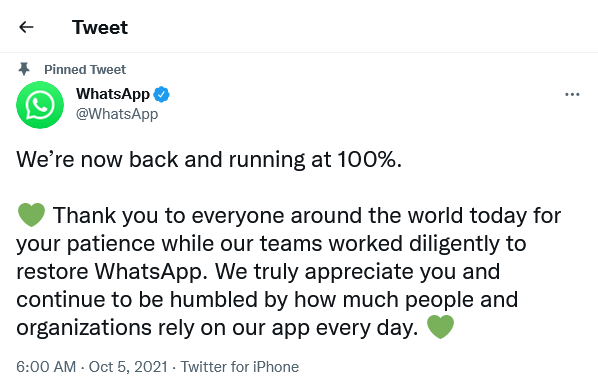The image size is (598, 391).
Task: Click the green heart after "every day."
Action: tap(440, 327)
